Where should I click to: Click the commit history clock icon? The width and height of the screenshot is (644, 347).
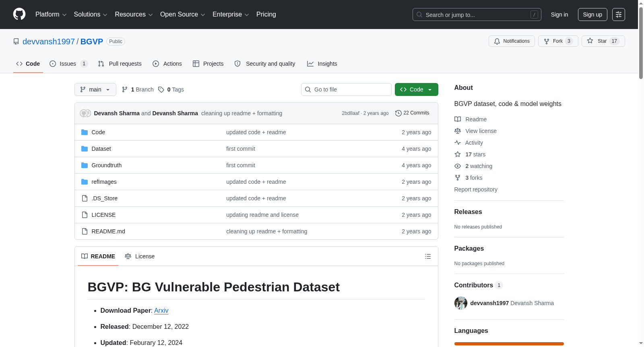398,113
